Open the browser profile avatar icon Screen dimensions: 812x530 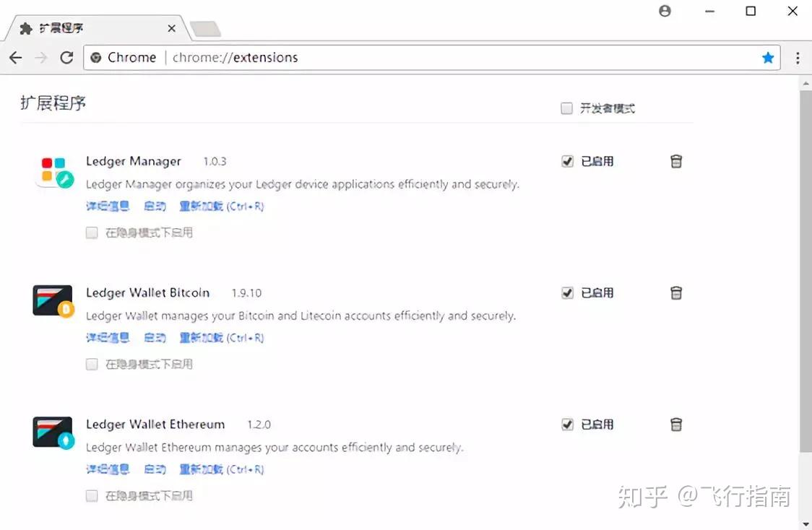coord(665,11)
